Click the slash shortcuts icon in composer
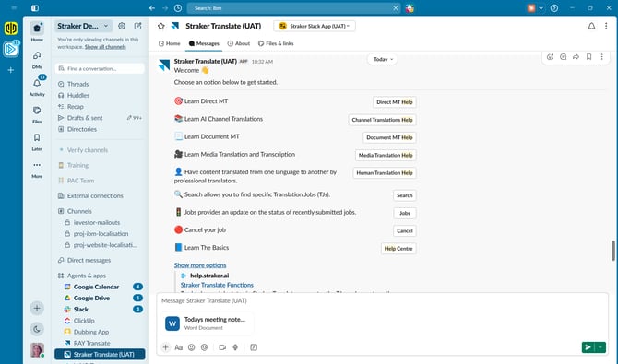 [254, 347]
